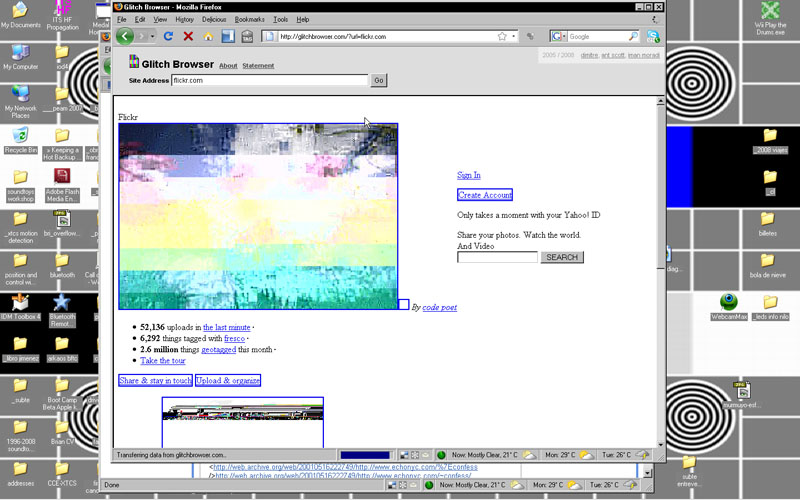Follow the Sign In link
Image resolution: width=800 pixels, height=500 pixels.
468,175
